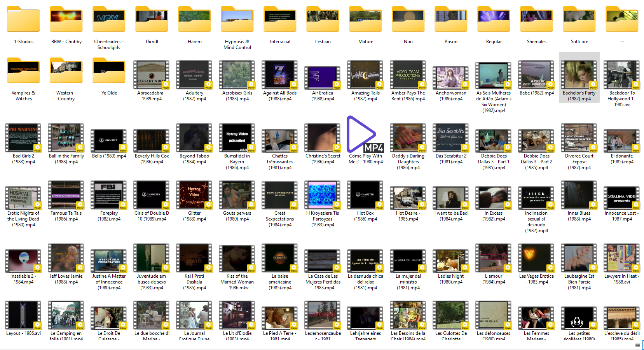644x350 pixels.
Task: Select the Anchorwoman (1986).mp4 video icon
Action: pyautogui.click(x=451, y=77)
